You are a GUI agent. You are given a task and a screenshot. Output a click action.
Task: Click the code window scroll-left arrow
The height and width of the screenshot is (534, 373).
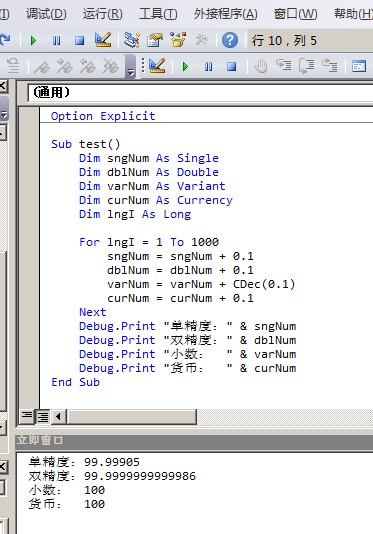pos(58,416)
